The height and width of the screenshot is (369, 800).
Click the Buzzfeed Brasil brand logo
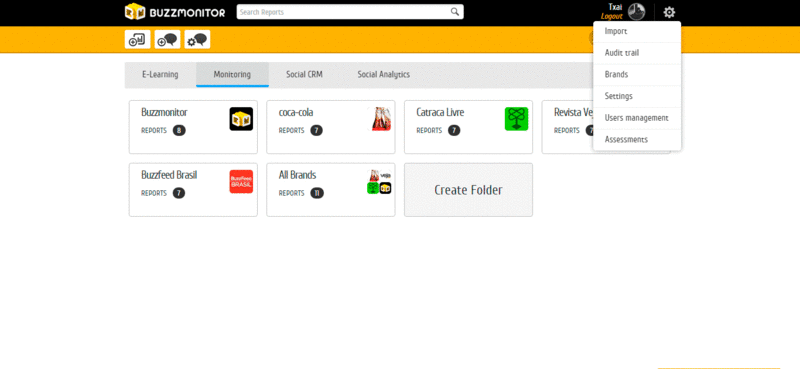(x=241, y=182)
